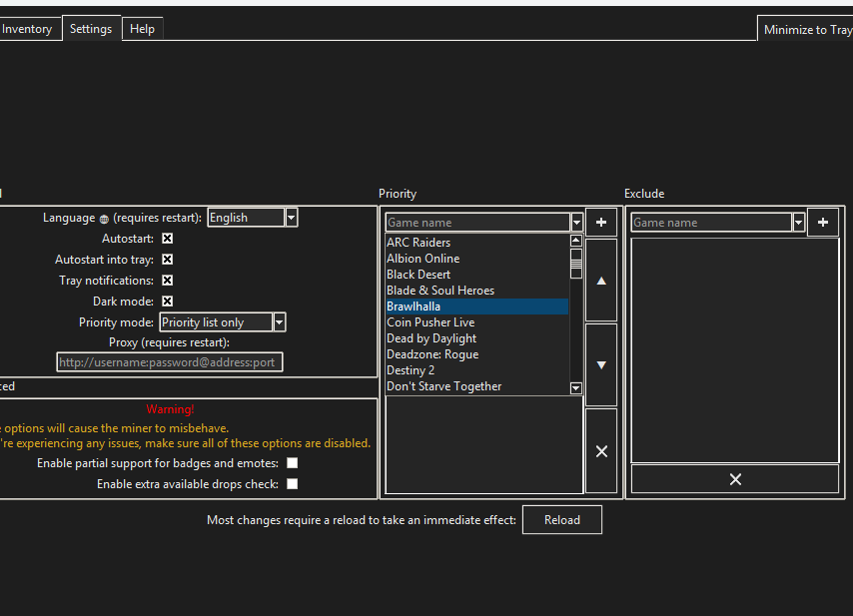Click the priority list scrollbar thumb
The image size is (853, 616).
576,264
